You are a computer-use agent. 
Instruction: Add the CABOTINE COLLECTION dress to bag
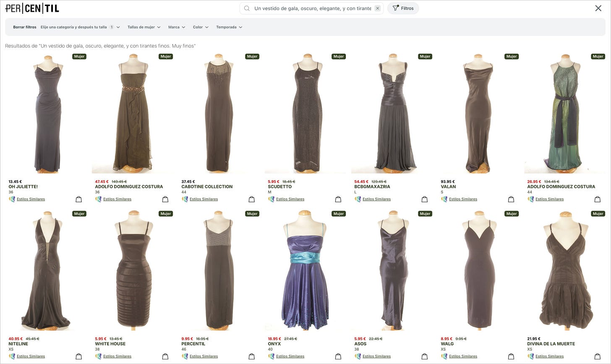(x=252, y=199)
